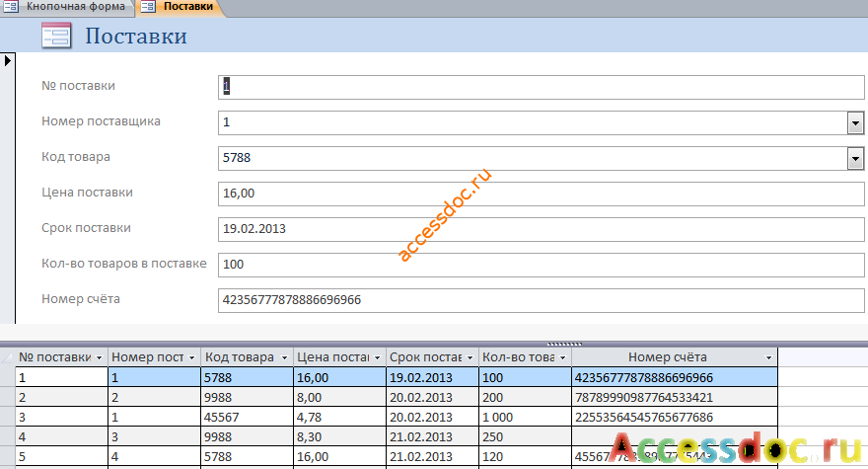Image resolution: width=868 pixels, height=469 pixels.
Task: Open the Код товара combo box dropdown
Action: click(855, 159)
